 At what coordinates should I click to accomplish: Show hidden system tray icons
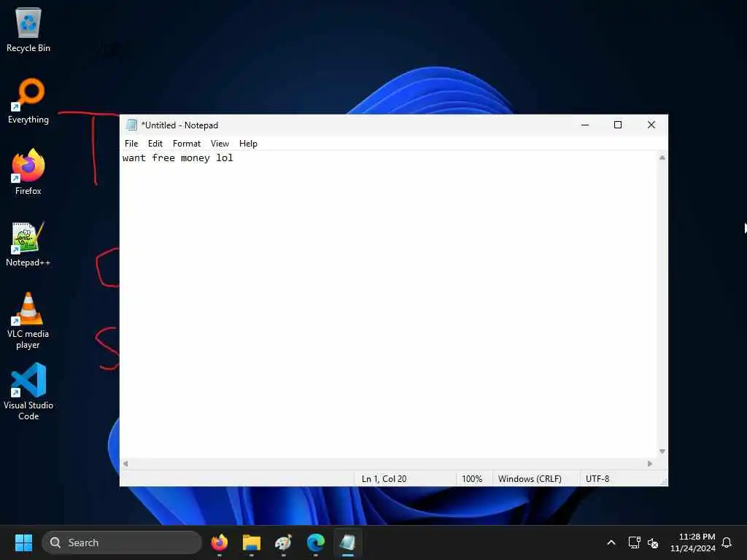coord(611,542)
